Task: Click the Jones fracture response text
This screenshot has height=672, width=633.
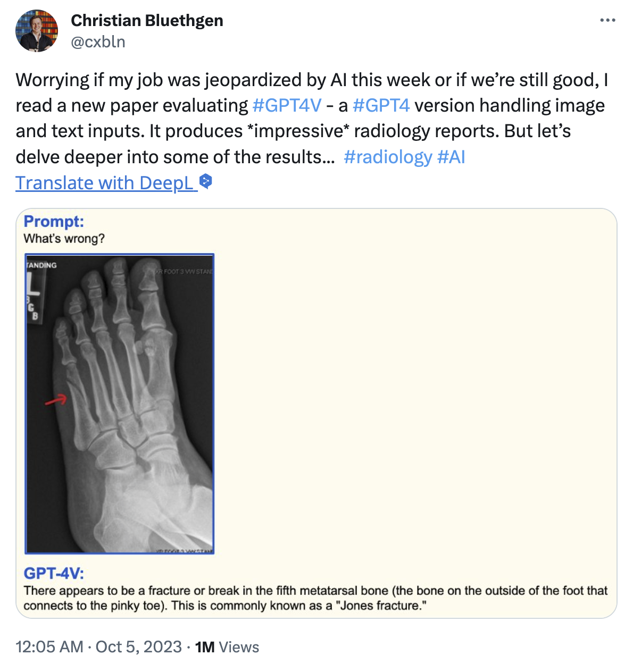Action: (x=315, y=598)
